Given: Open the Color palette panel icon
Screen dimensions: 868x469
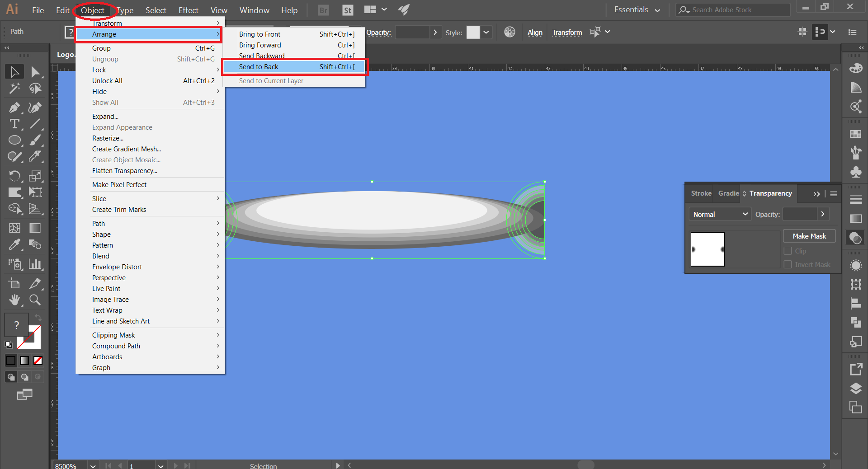Looking at the screenshot, I should [x=856, y=69].
